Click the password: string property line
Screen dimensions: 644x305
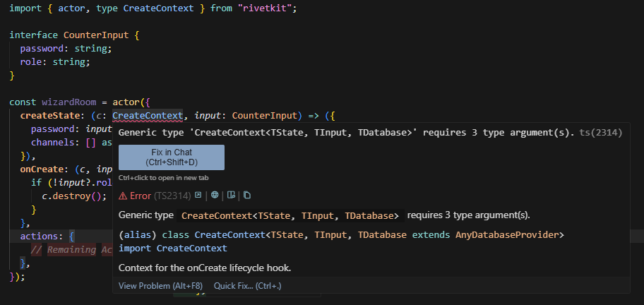(66, 49)
